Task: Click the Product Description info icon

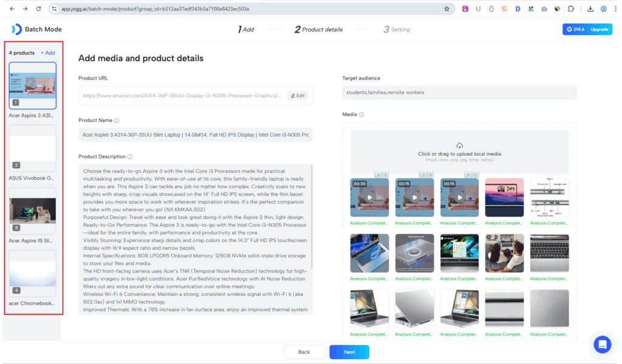Action: point(130,157)
